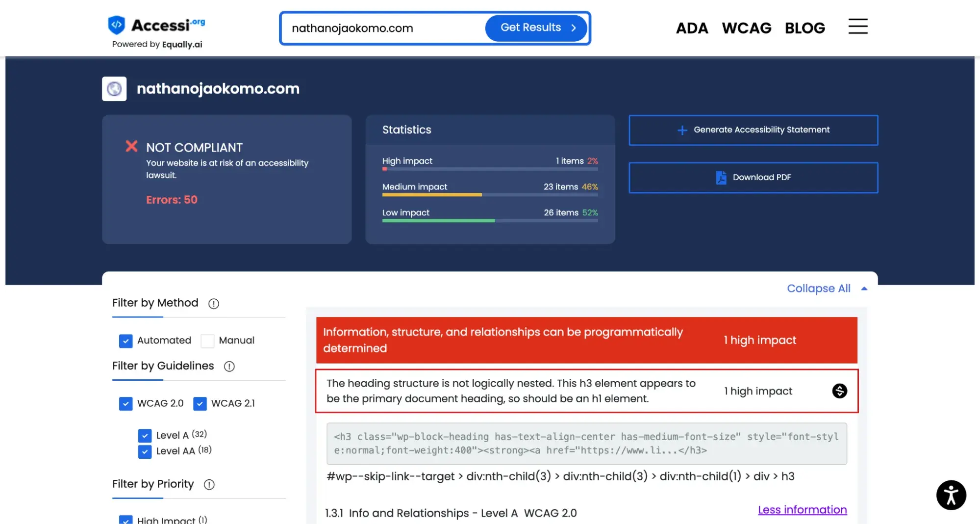Screen dimensions: 980x524
Task: Click the red X not compliant icon
Action: click(131, 146)
